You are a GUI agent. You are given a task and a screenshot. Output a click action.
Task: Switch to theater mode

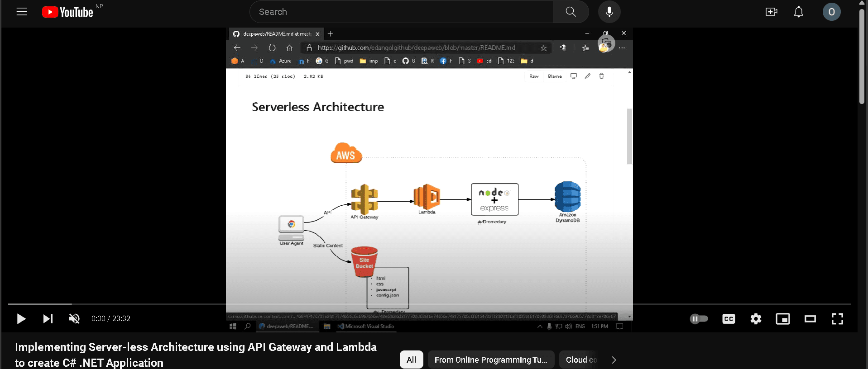(810, 319)
